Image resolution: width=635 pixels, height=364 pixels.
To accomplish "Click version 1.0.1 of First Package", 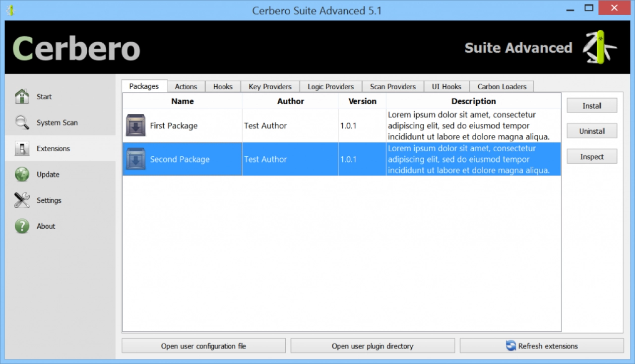I will tap(348, 125).
